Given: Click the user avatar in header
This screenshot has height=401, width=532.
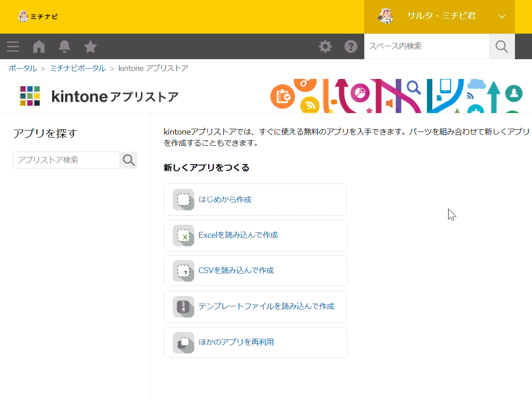Looking at the screenshot, I should pyautogui.click(x=386, y=16).
